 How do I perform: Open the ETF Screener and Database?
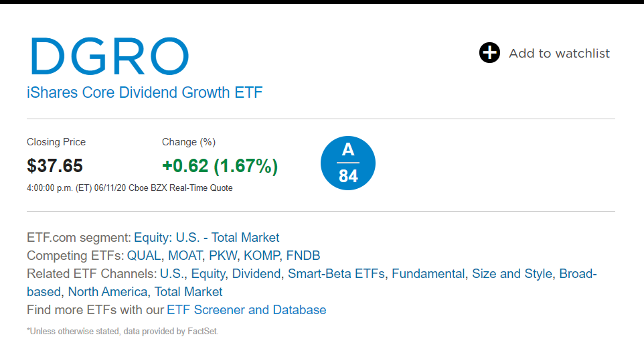[x=246, y=309]
